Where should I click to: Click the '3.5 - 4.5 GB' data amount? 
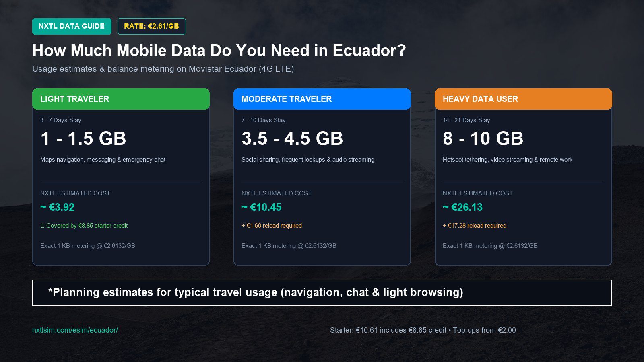click(292, 139)
